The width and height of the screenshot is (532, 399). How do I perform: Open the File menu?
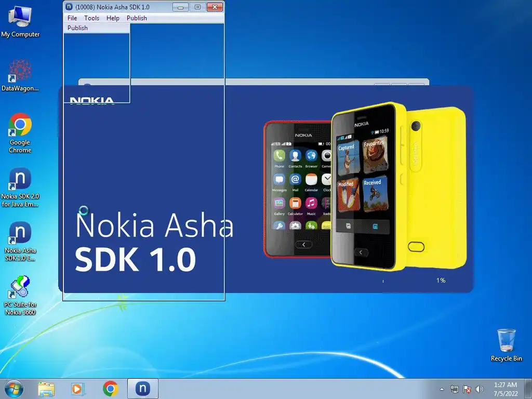pos(72,18)
